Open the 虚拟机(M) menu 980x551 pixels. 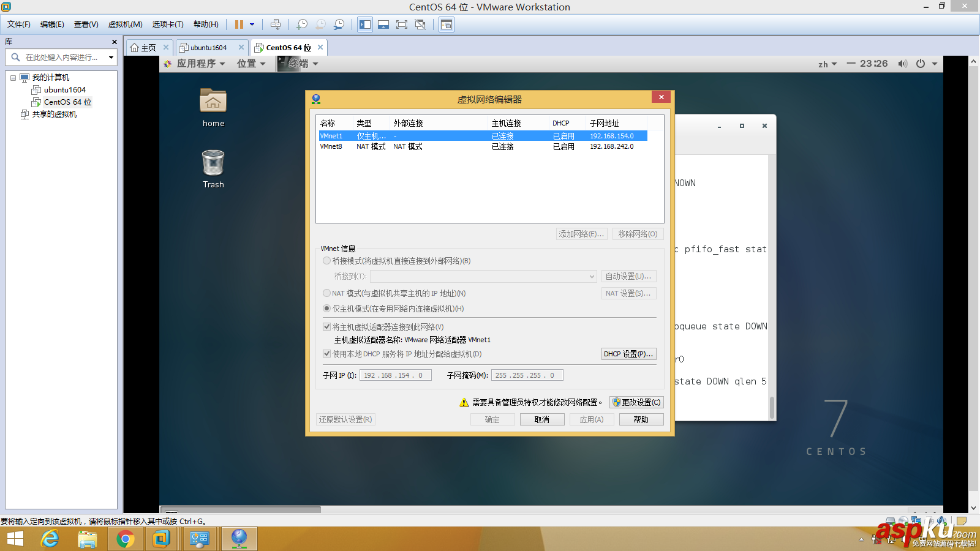coord(125,24)
